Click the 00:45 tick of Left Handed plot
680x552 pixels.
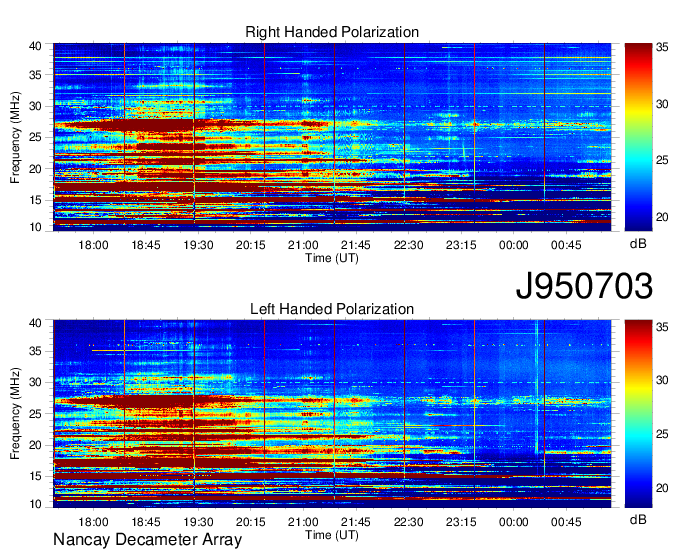(x=566, y=522)
